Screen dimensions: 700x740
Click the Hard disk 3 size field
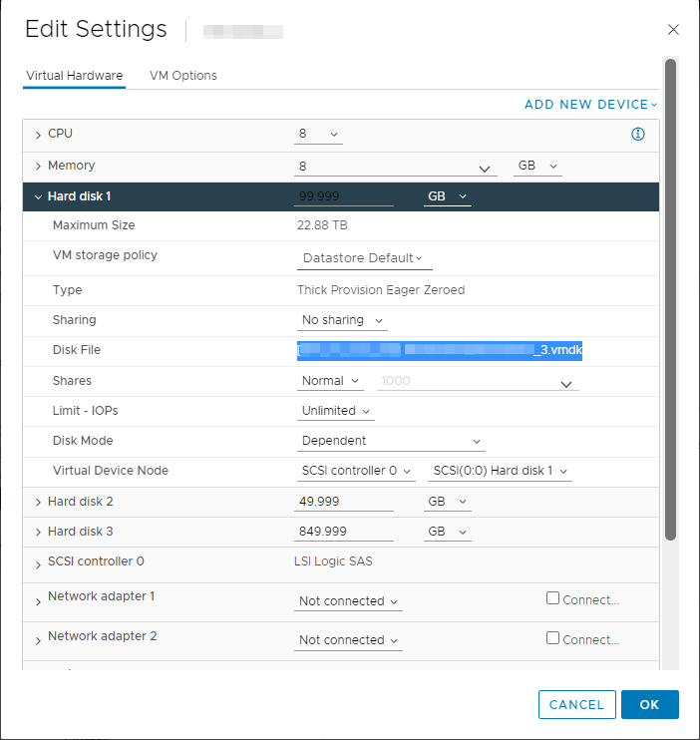344,532
